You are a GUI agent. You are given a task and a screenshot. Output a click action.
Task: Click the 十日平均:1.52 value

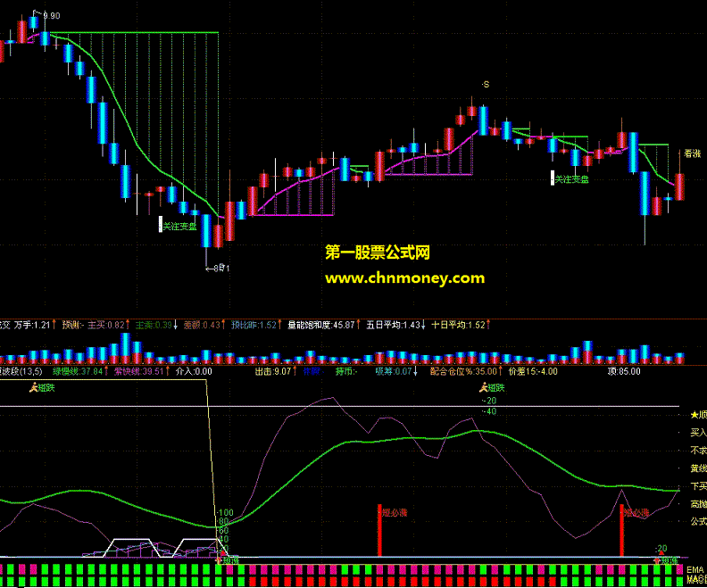[x=458, y=325]
